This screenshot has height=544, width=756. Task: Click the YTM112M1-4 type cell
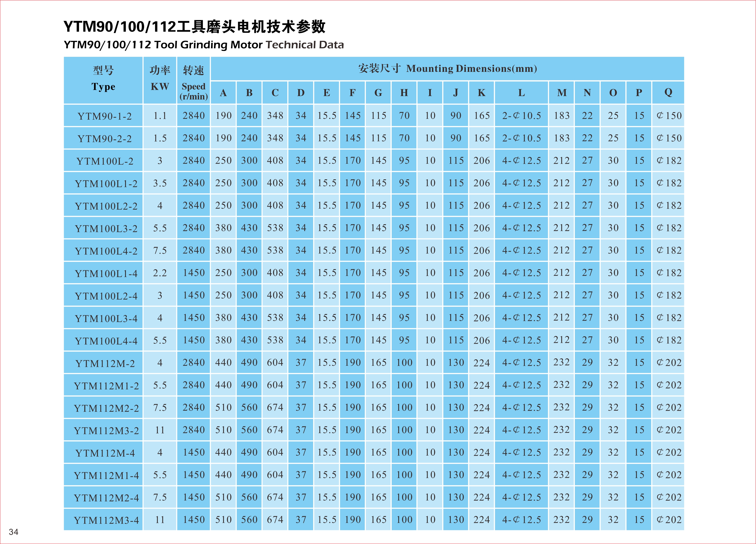click(x=103, y=475)
